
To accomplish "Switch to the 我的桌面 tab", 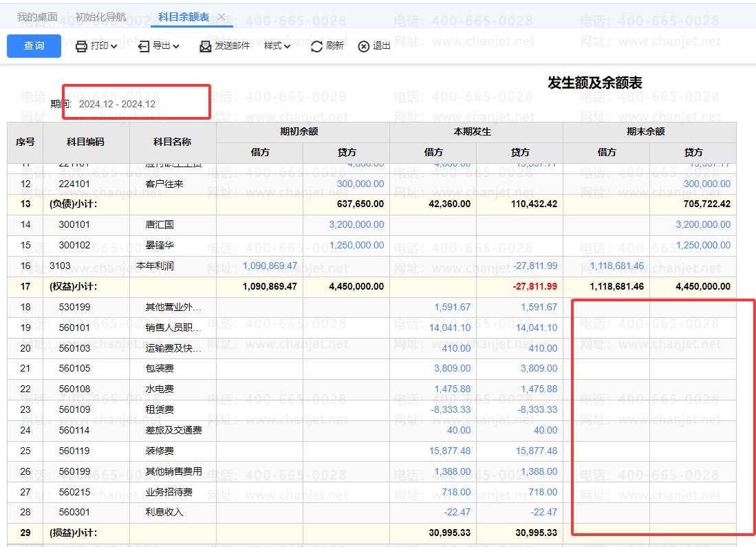I will [x=37, y=17].
